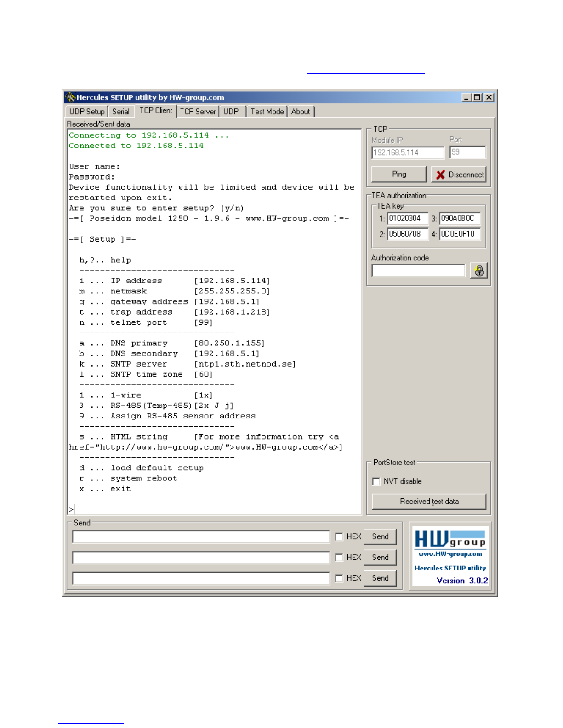Click the 'Hercules SETUP utility' label under logo
The image size is (563, 728).
coord(450,568)
